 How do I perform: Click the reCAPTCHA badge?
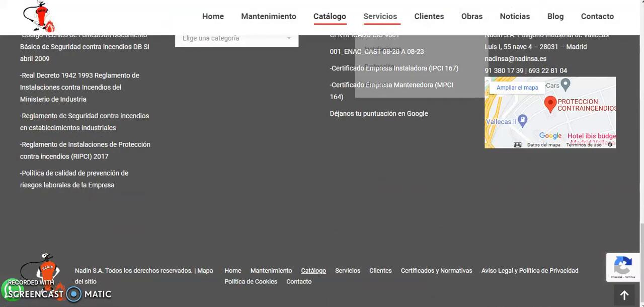coord(623,267)
